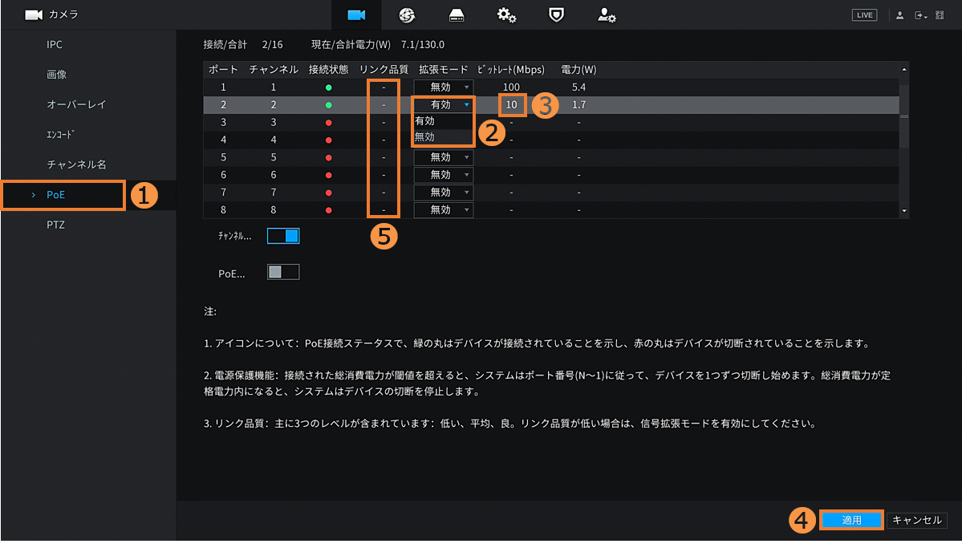The image size is (962, 560).
Task: Click the logout icon in top bar
Action: (920, 15)
